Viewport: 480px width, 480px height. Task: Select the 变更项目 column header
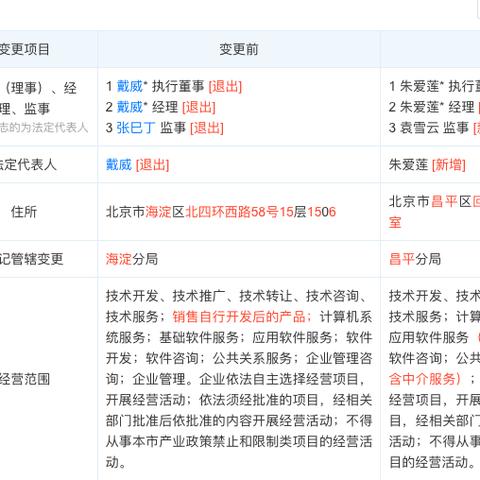coord(24,49)
